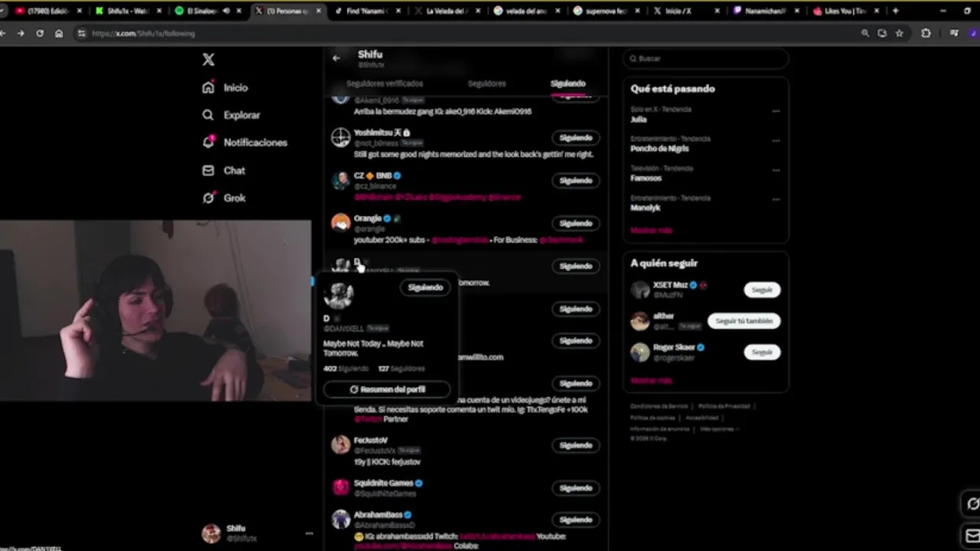Click the browser home icon
The image size is (980, 551).
(59, 34)
